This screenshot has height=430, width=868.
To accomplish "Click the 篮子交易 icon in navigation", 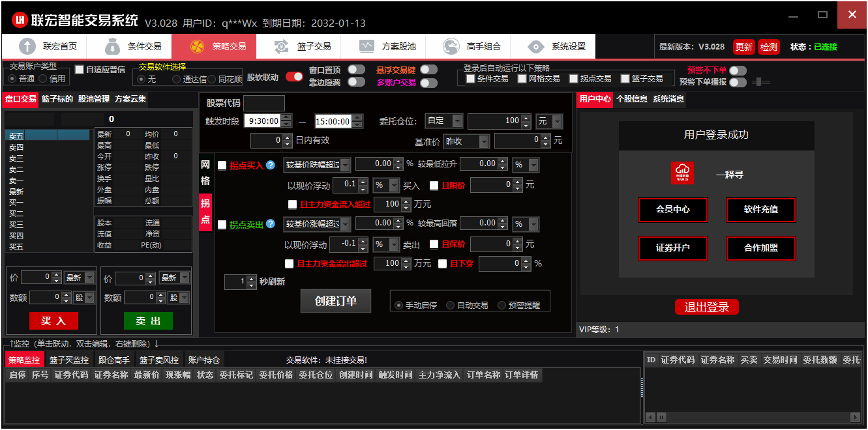I will (x=282, y=46).
